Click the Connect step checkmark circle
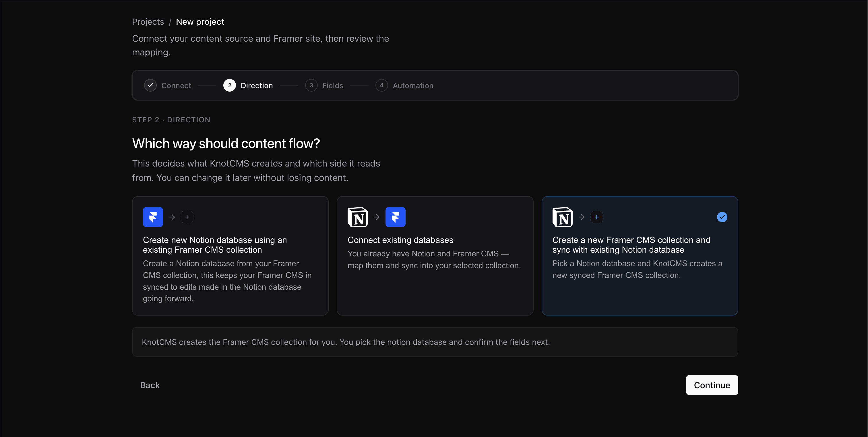 click(150, 85)
